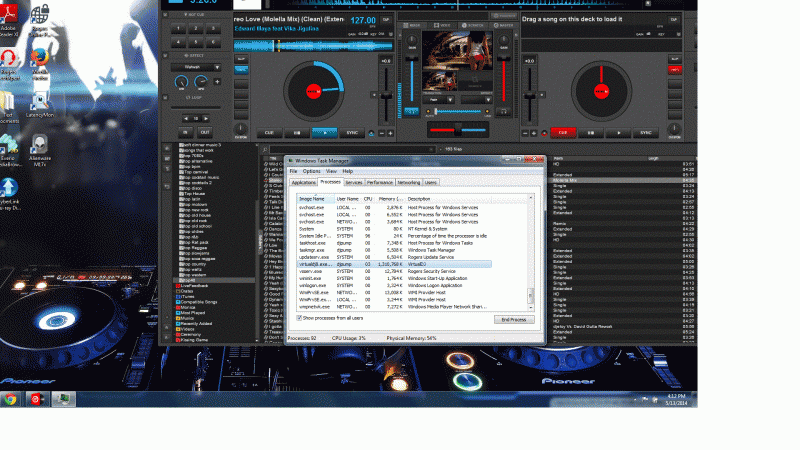Sort processes by Image Name column
This screenshot has height=450, width=800.
point(316,199)
